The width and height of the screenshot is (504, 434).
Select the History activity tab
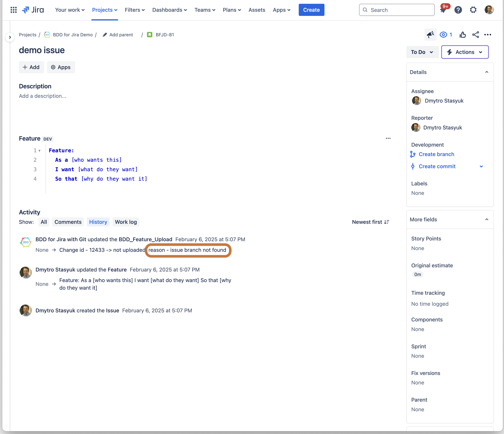click(x=98, y=222)
